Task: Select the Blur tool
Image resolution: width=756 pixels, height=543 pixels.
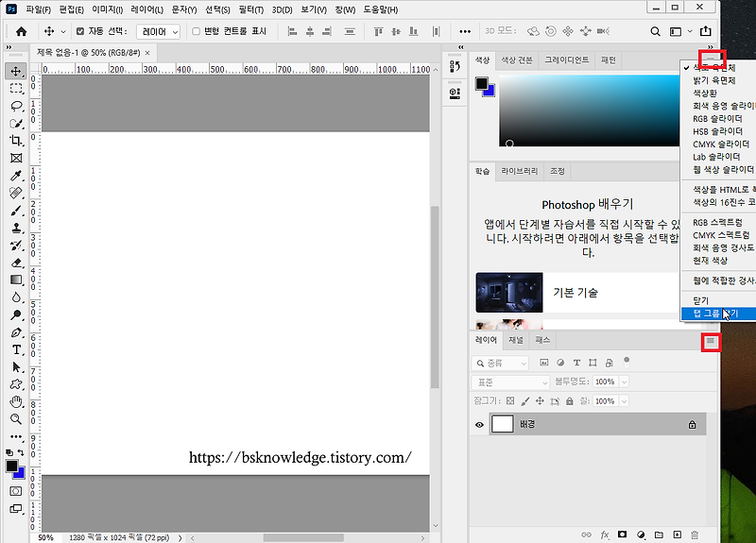Action: click(x=16, y=297)
